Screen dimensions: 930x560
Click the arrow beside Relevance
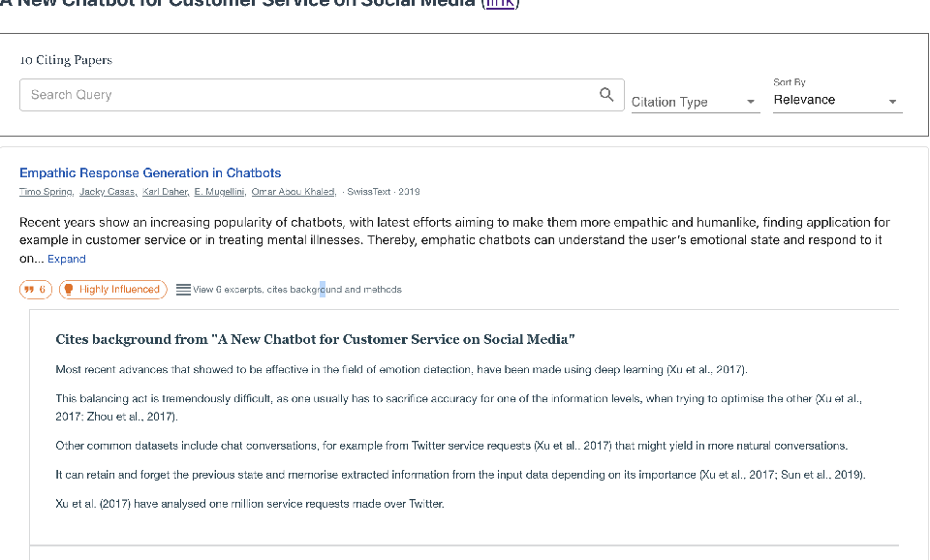pyautogui.click(x=892, y=101)
